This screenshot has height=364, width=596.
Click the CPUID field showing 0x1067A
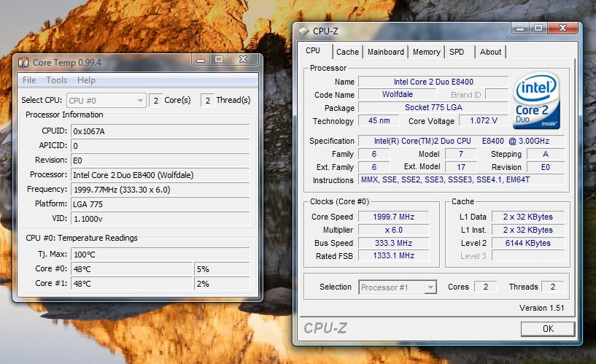[x=160, y=131]
